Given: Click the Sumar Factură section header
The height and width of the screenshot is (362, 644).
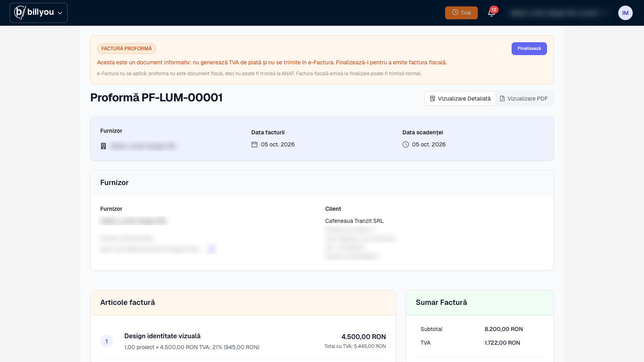Looking at the screenshot, I should coord(480,302).
